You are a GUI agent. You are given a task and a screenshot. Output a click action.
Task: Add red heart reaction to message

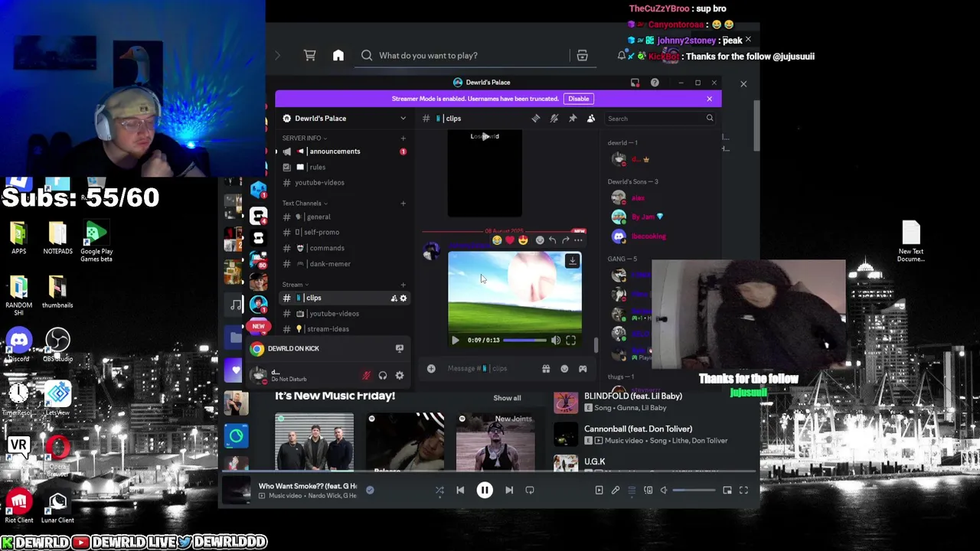tap(510, 240)
